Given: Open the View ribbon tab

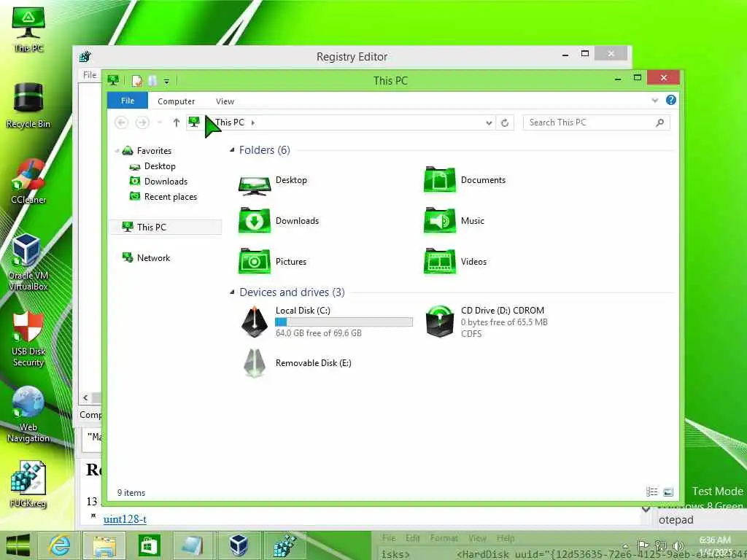Looking at the screenshot, I should coord(225,101).
